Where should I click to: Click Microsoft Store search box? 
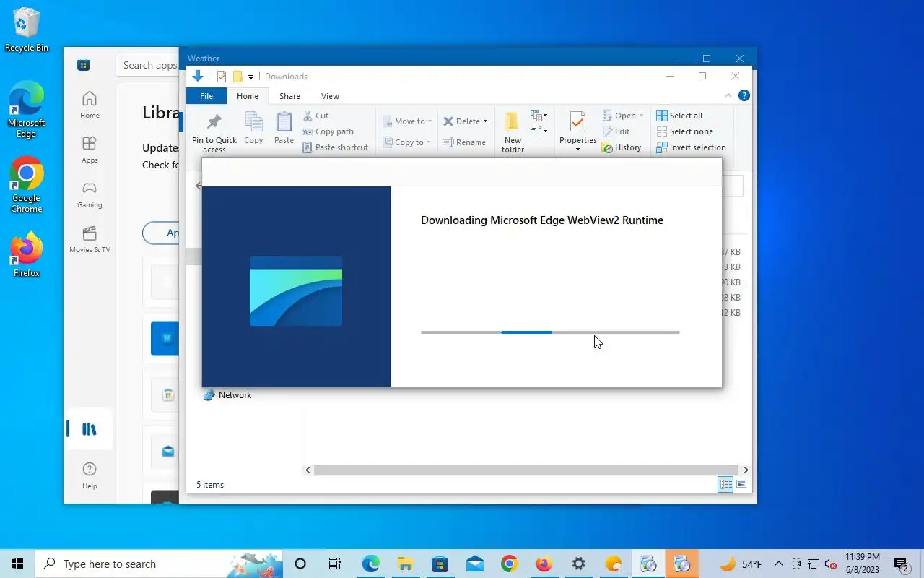pyautogui.click(x=148, y=65)
